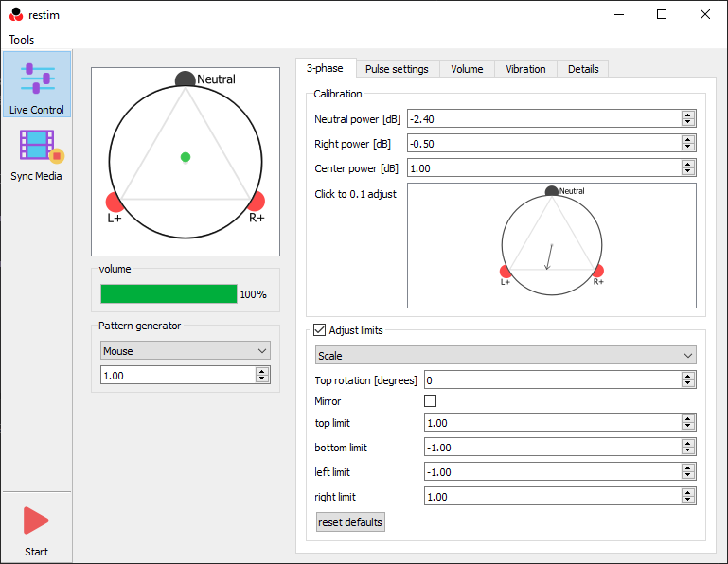Screen dimensions: 728x564
Task: Maximize the restim window
Action: click(662, 14)
